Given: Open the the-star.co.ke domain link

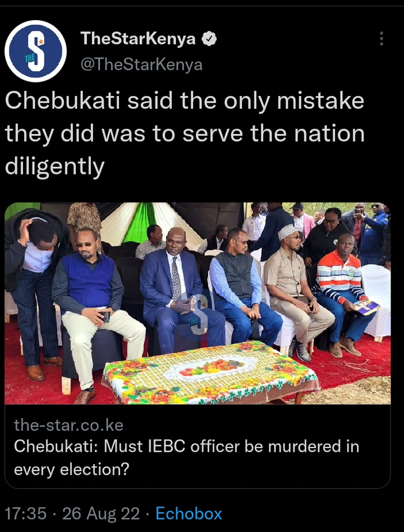Looking at the screenshot, I should 68,425.
